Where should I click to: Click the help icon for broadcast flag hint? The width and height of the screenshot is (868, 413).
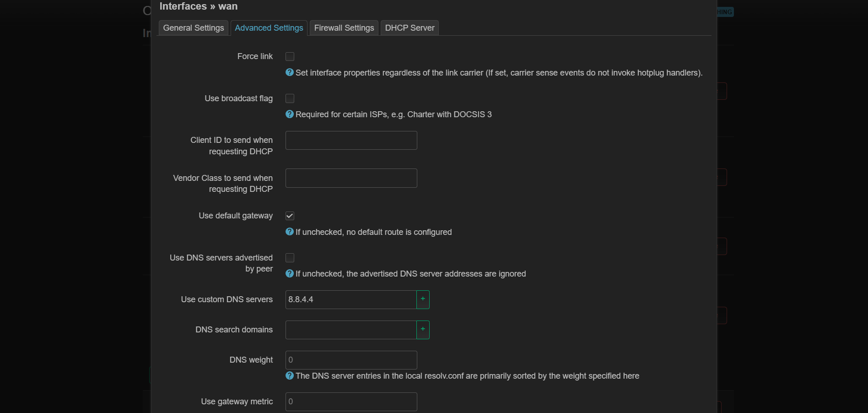[289, 114]
